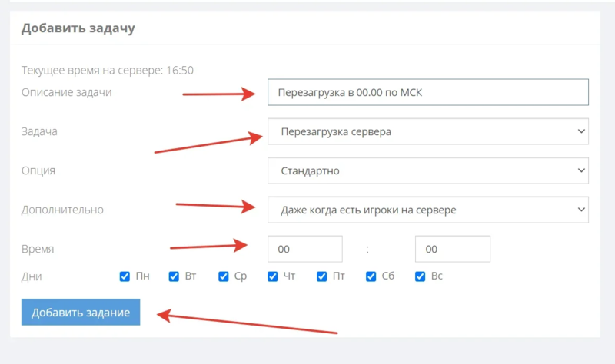Click the Описание задачи label

coord(67,92)
